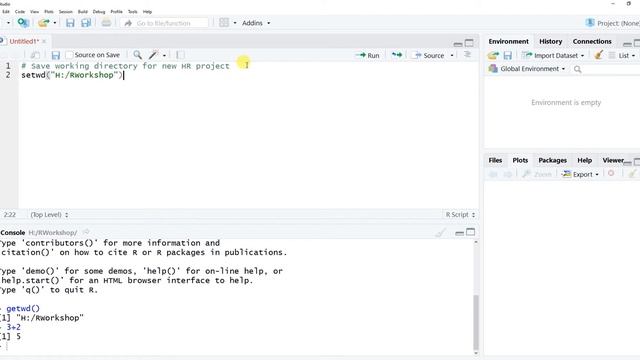Click the find/replace magnifier in editor

[x=138, y=55]
